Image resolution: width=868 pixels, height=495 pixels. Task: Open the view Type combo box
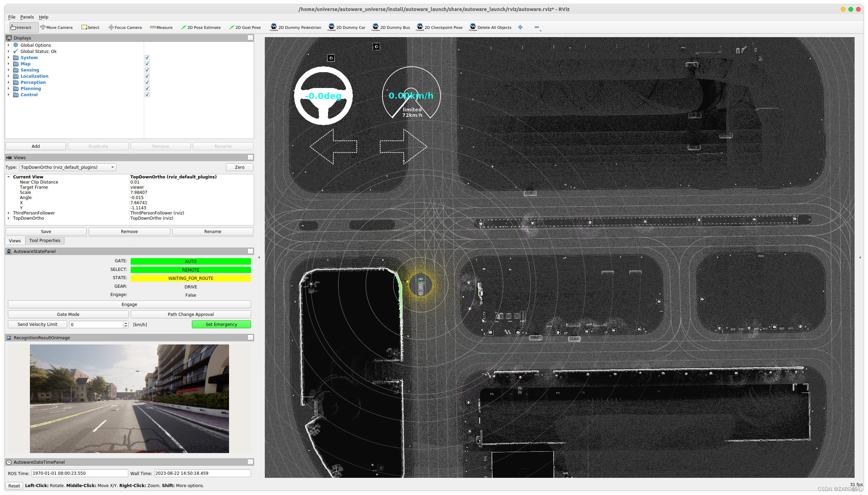pyautogui.click(x=68, y=167)
